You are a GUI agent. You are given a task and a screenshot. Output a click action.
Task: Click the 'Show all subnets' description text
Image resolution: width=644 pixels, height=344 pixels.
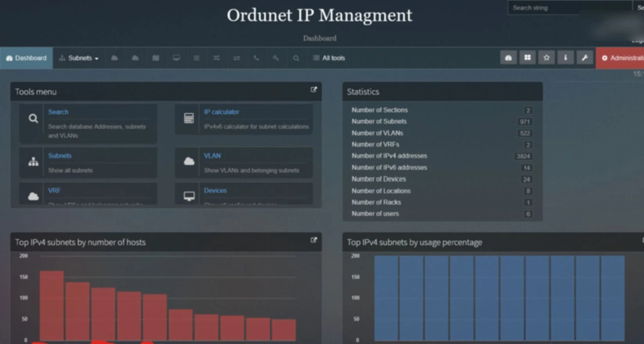point(70,170)
